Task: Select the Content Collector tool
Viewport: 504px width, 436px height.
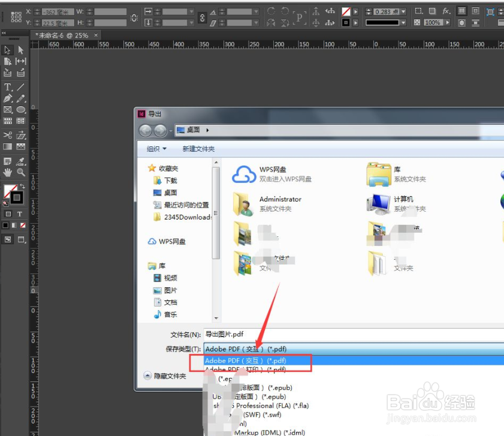Action: pyautogui.click(x=7, y=73)
